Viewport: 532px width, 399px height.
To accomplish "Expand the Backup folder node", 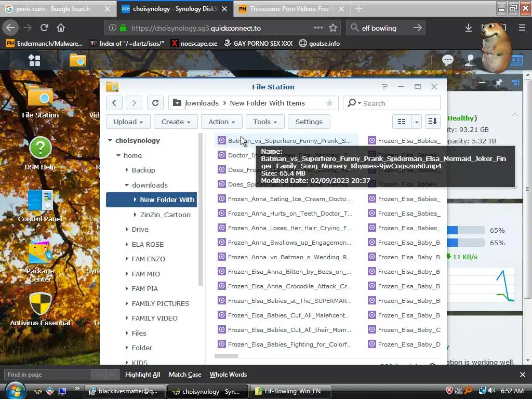I will [x=127, y=170].
